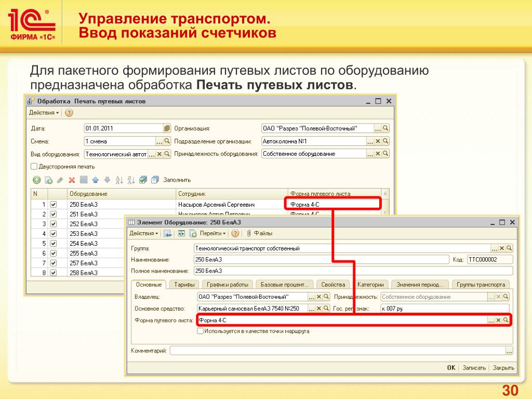Screen dimensions: 532x399
Task: Uncheck all rows with the clear-flags icon
Action: 155,180
